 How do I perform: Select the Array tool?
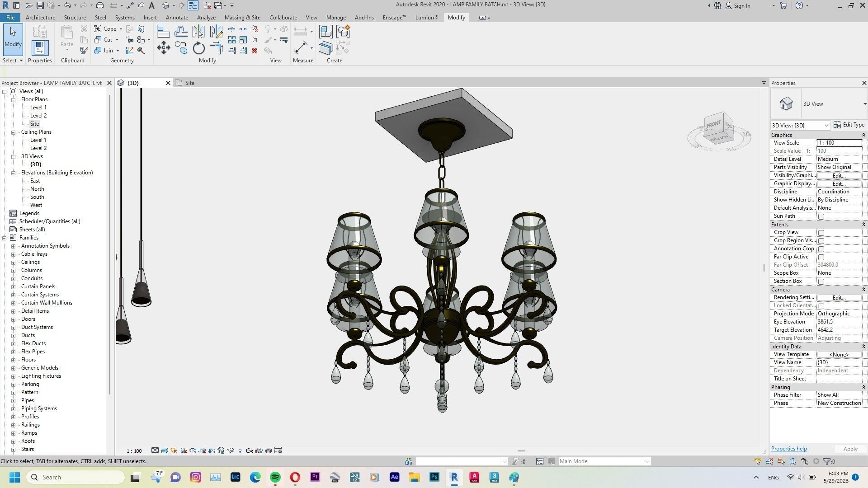pos(232,40)
